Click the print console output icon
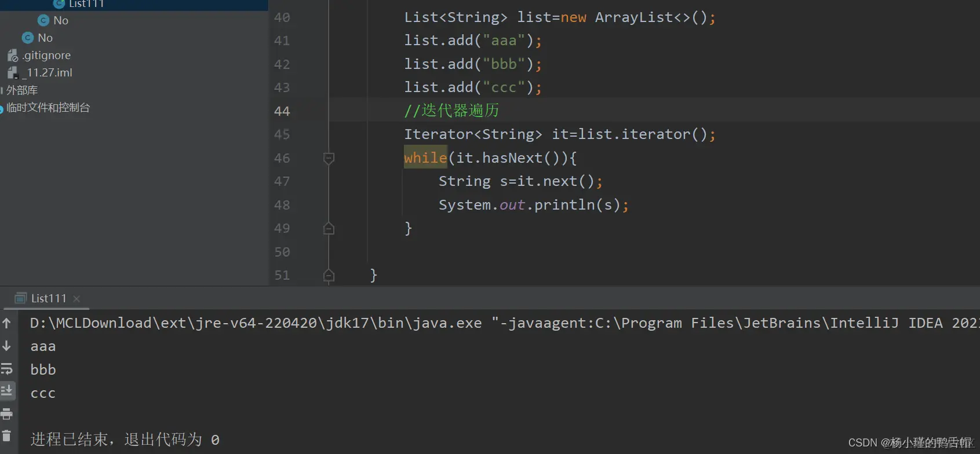 tap(7, 413)
